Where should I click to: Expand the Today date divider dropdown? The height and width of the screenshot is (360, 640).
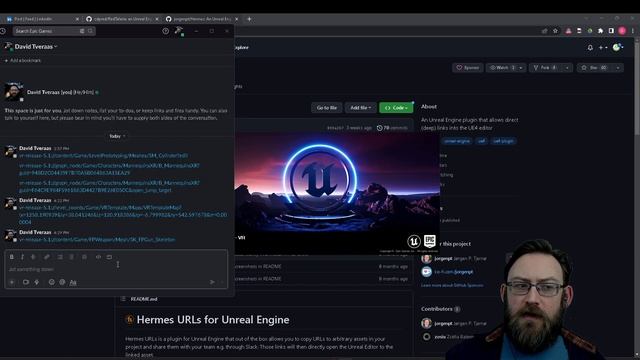[x=117, y=136]
